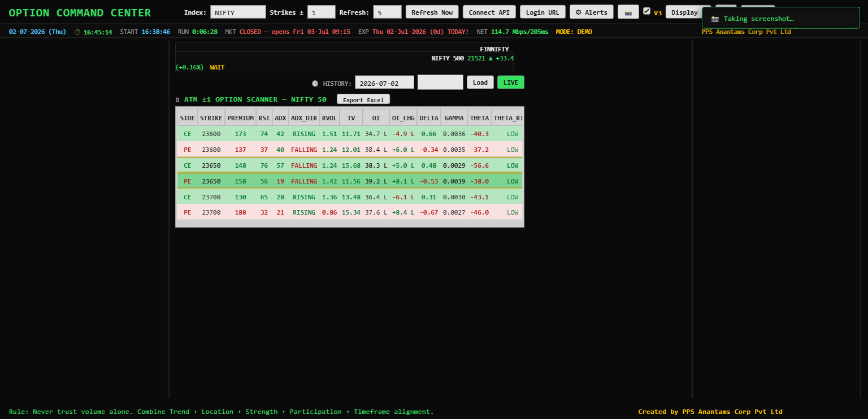Click the camera screenshot icon button
The image size is (868, 419).
click(628, 12)
